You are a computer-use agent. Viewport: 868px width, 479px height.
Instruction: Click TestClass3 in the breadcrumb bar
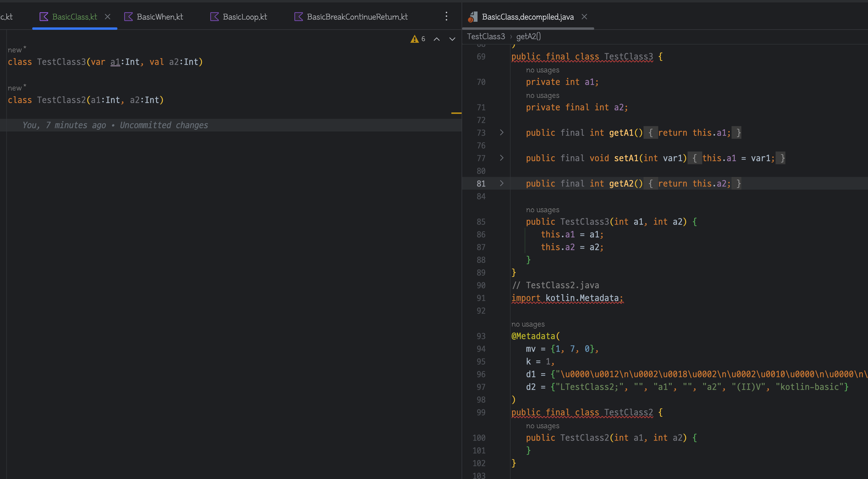(486, 36)
